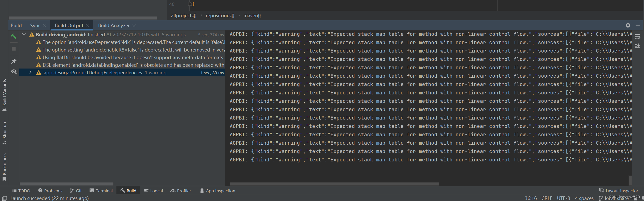
Task: Change UTF-8 file encoding
Action: [x=563, y=198]
